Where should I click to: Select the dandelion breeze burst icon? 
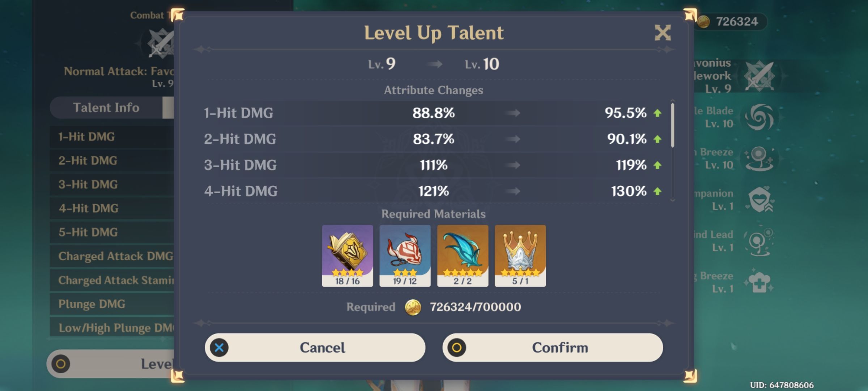point(759,159)
